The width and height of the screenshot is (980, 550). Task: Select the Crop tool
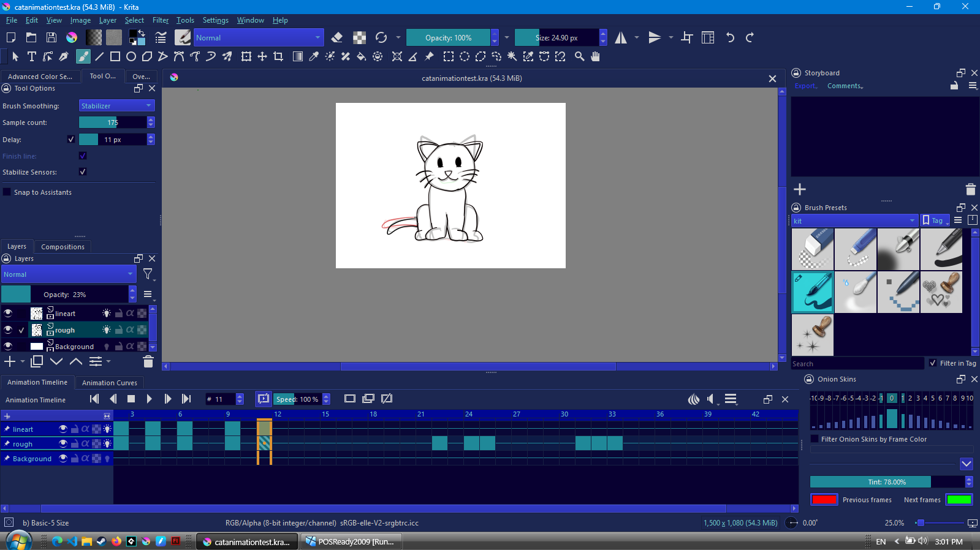(278, 56)
